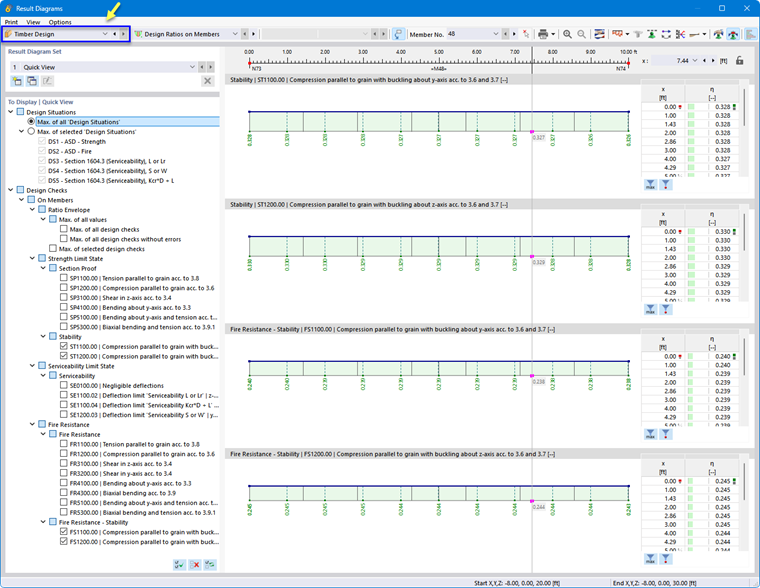Click the delete diagram set X icon
760x588 pixels.
click(x=207, y=81)
